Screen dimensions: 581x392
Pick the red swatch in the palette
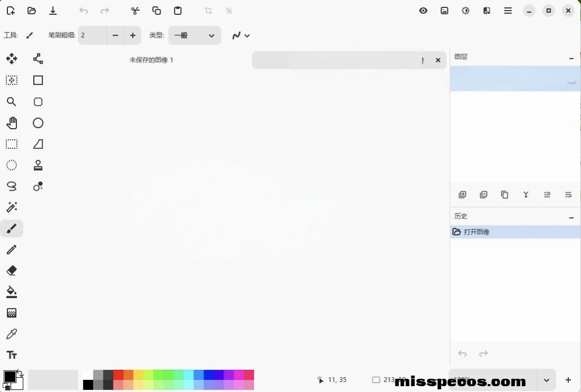coord(118,375)
